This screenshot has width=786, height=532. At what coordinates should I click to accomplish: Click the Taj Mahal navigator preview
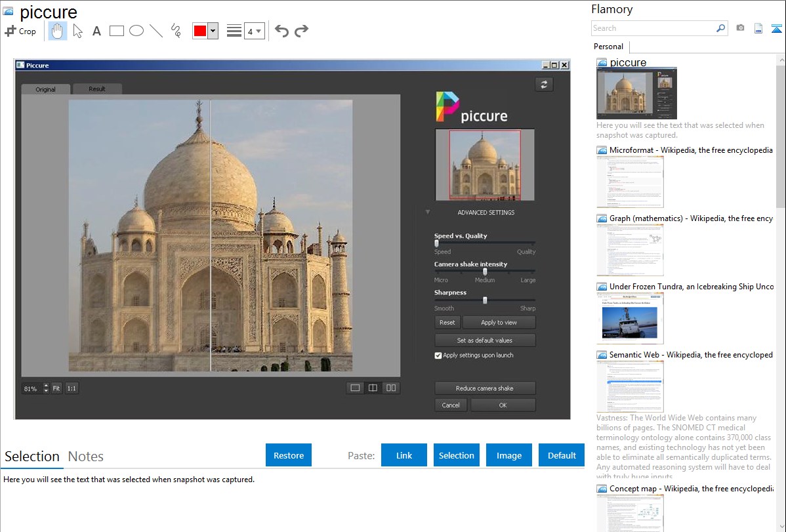click(x=485, y=165)
